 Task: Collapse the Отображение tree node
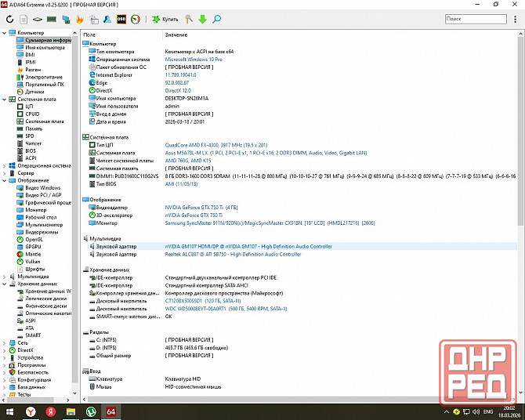(4, 180)
